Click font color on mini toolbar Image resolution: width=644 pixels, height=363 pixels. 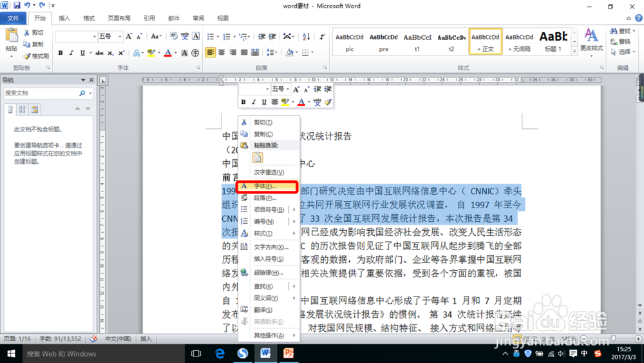tap(301, 102)
